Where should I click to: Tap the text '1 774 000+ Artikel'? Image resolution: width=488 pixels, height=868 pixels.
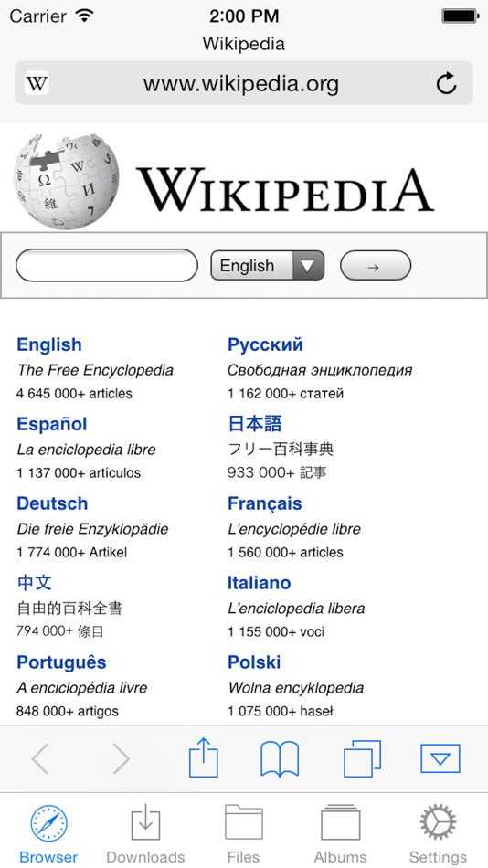[x=72, y=552]
